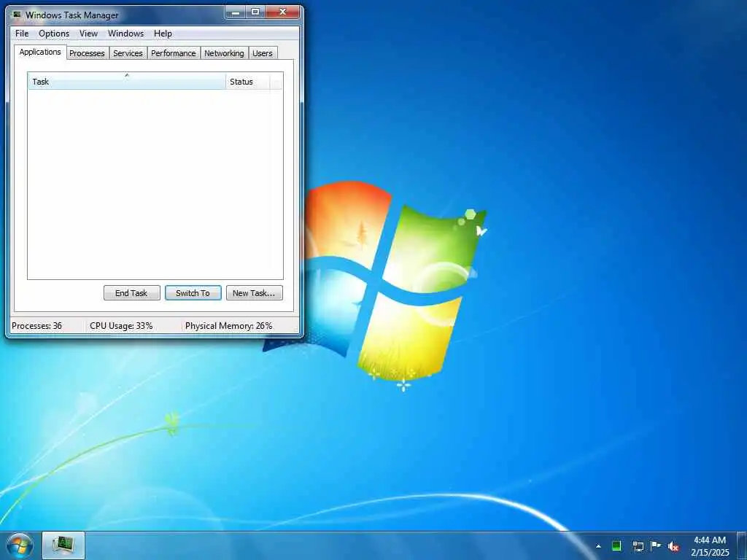The width and height of the screenshot is (747, 560).
Task: Open the network tray icon
Action: pos(638,546)
